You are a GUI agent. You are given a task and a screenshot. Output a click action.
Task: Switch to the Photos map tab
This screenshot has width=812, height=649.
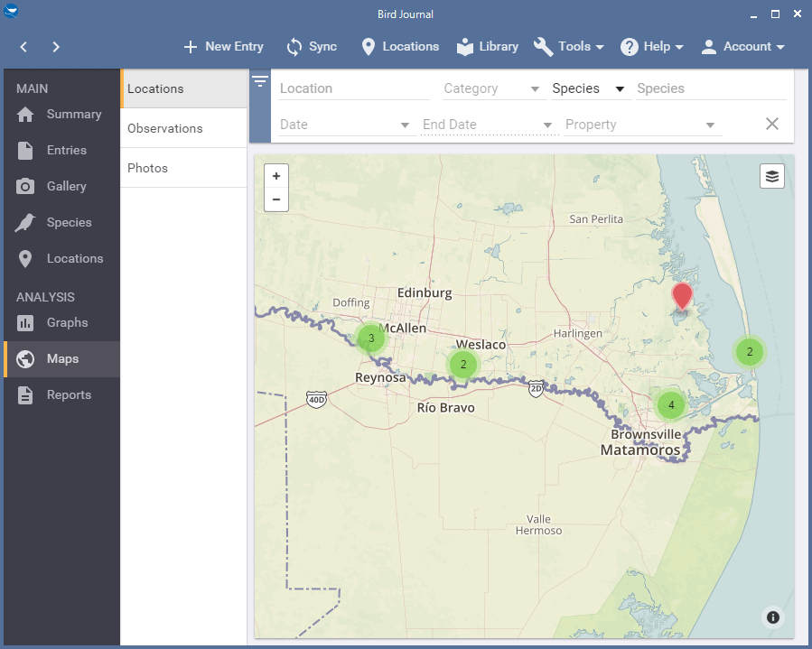click(184, 168)
